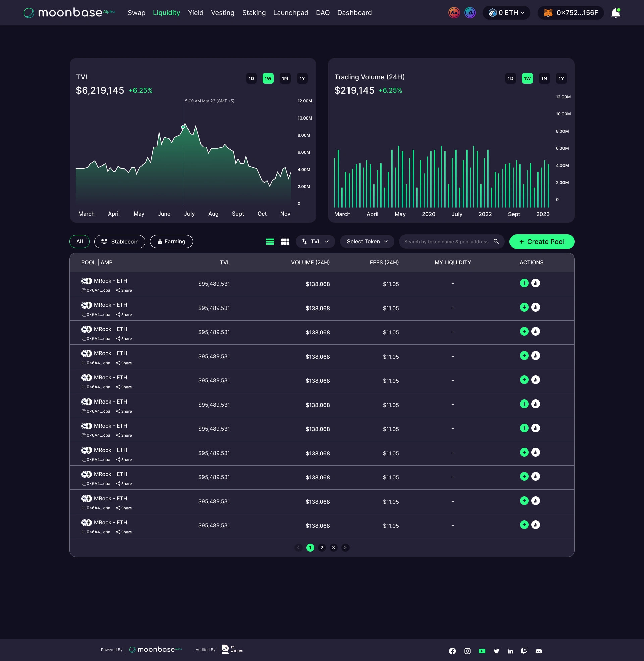Open analytics chart icon on last pool row
The width and height of the screenshot is (644, 661).
(535, 525)
